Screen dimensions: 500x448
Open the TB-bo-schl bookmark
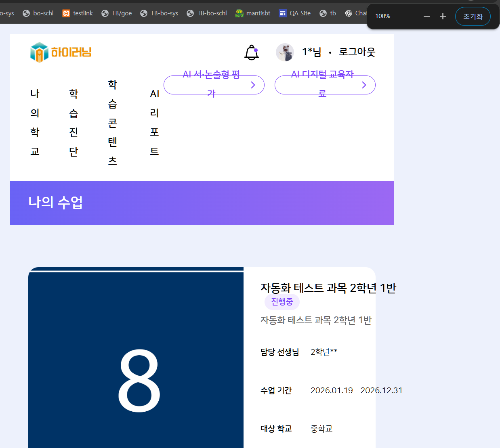pos(207,13)
